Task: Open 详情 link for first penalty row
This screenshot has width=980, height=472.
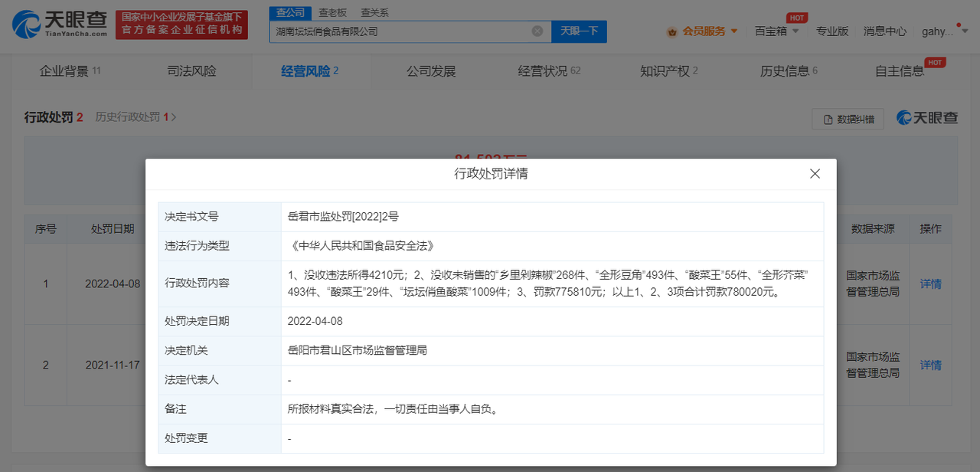Action: coord(930,284)
